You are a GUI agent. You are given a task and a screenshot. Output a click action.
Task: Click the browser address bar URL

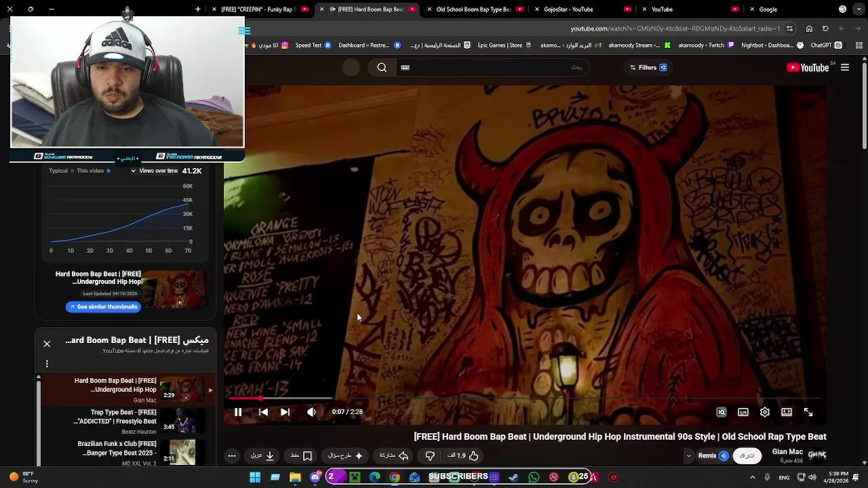pos(675,28)
